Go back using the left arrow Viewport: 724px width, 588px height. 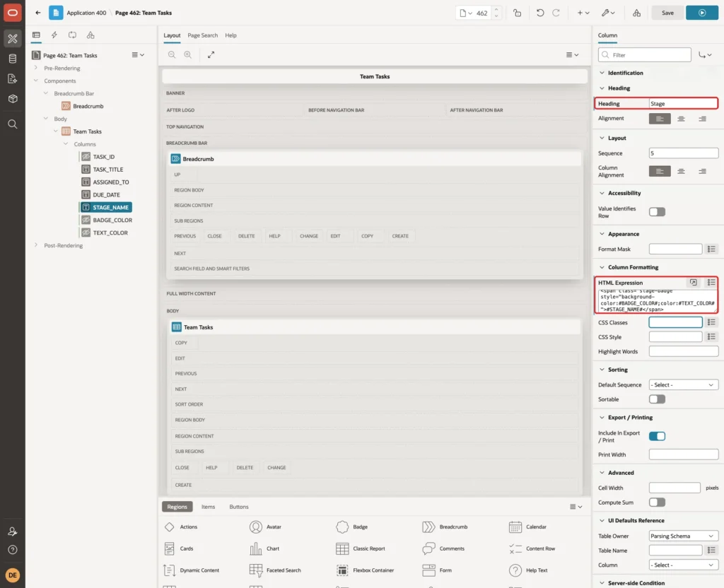coord(38,13)
